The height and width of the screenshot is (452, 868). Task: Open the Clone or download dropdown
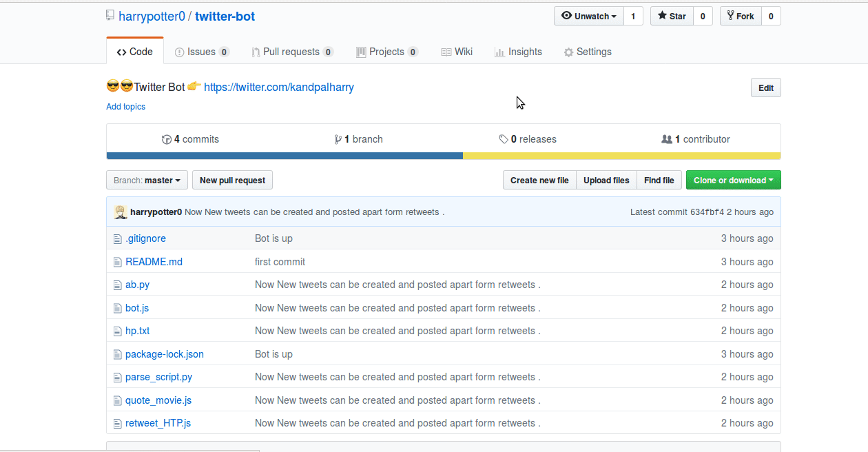(733, 181)
